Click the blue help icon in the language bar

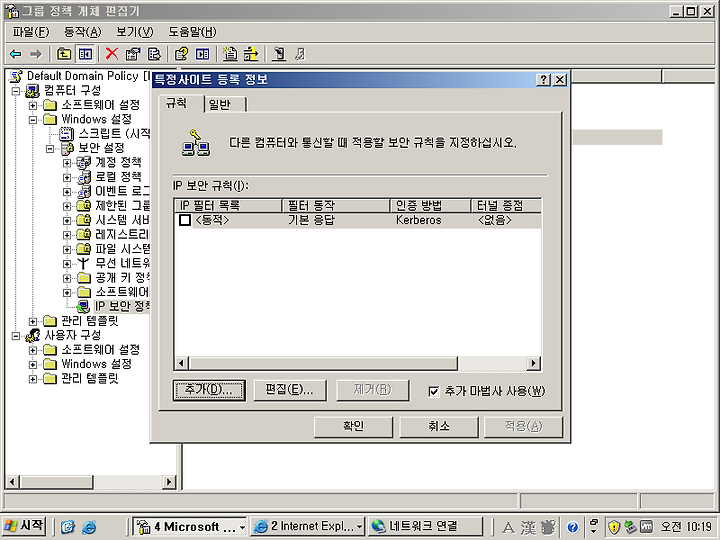pos(572,527)
